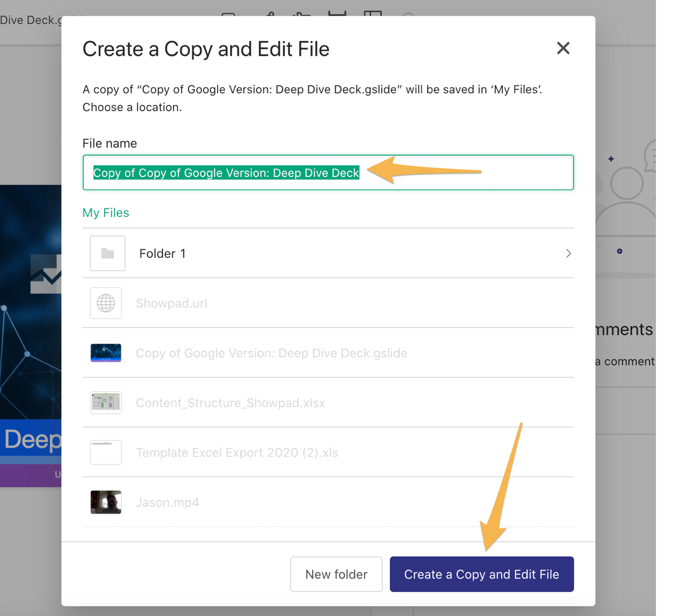This screenshot has width=675, height=616.
Task: Select the Content_Structure_Showpad.xlsx file name
Action: pos(230,403)
